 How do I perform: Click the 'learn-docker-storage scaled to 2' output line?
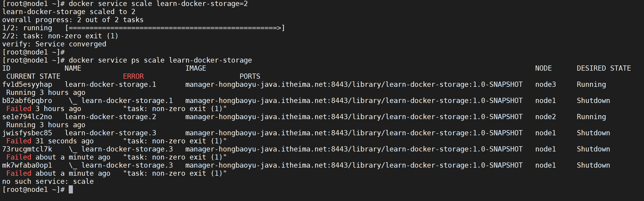(69, 12)
